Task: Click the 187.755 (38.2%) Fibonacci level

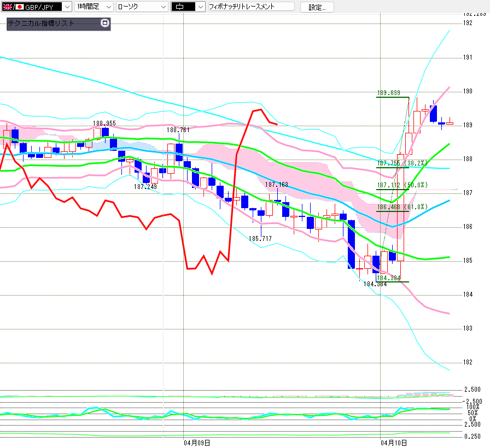Action: tap(402, 163)
